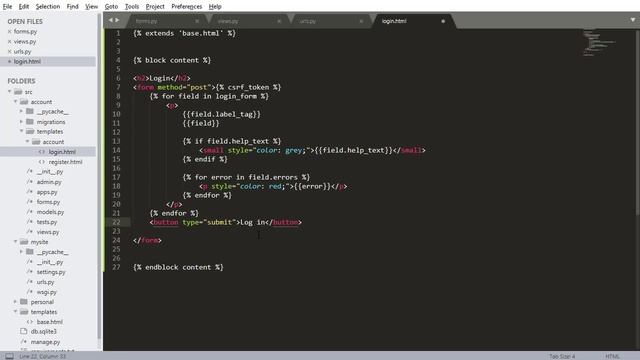Close views.py in the Open Files list
Image resolution: width=640 pixels, height=360 pixels.
[x=9, y=42]
